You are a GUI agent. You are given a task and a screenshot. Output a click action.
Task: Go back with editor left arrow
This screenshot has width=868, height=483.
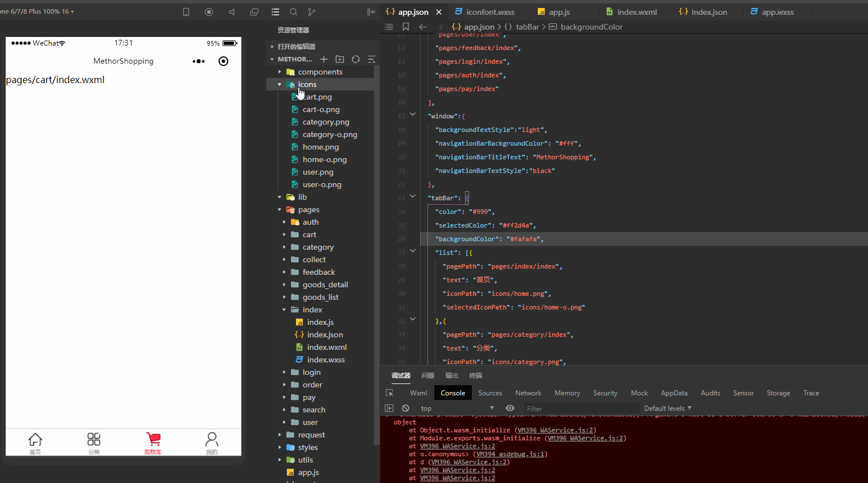pyautogui.click(x=422, y=27)
